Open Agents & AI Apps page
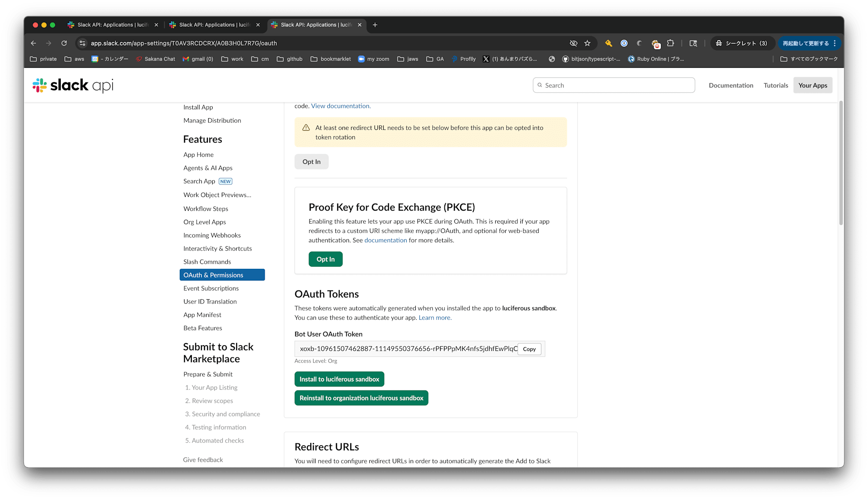Screen dimensions: 868x499 [x=208, y=168]
